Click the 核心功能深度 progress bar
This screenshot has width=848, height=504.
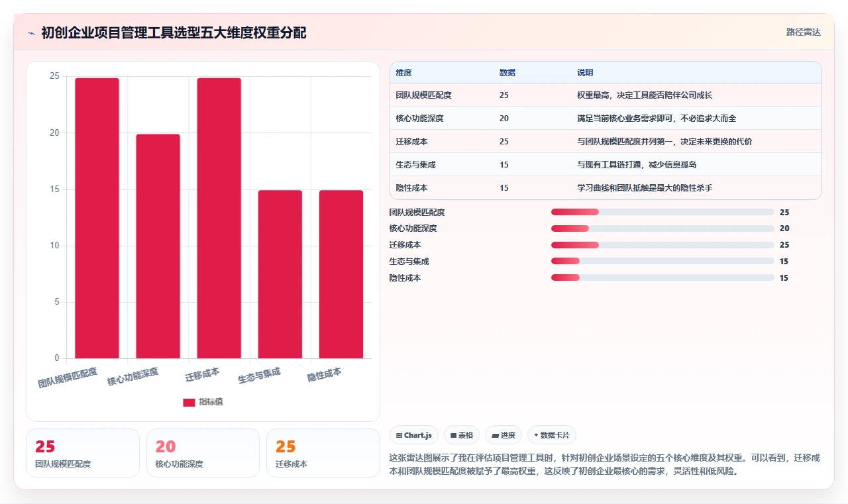(662, 228)
